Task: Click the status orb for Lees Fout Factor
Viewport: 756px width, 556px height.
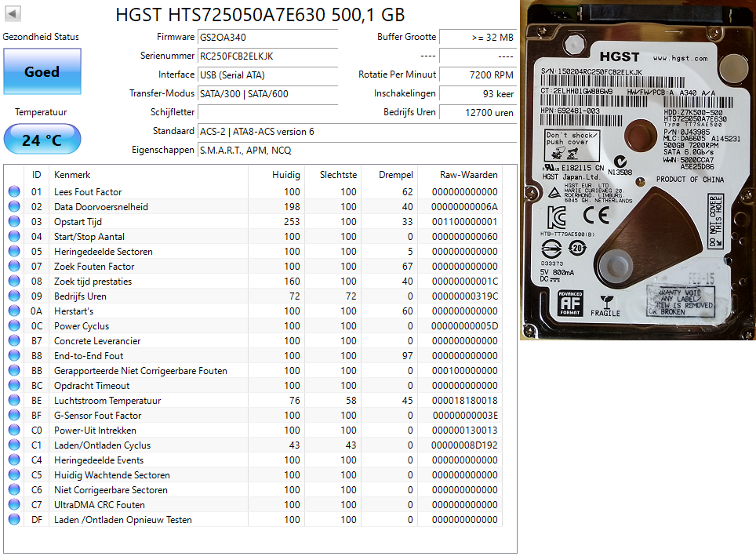Action: pyautogui.click(x=14, y=191)
